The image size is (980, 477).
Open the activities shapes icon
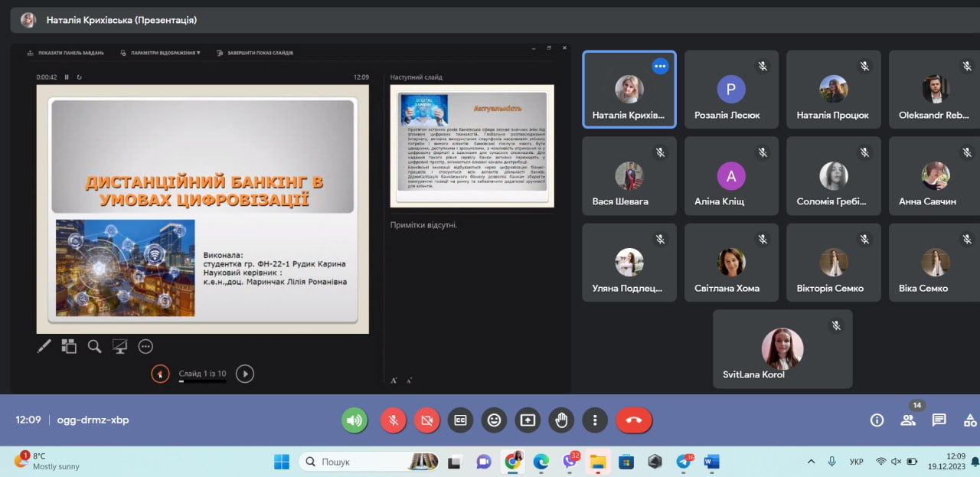(x=970, y=420)
